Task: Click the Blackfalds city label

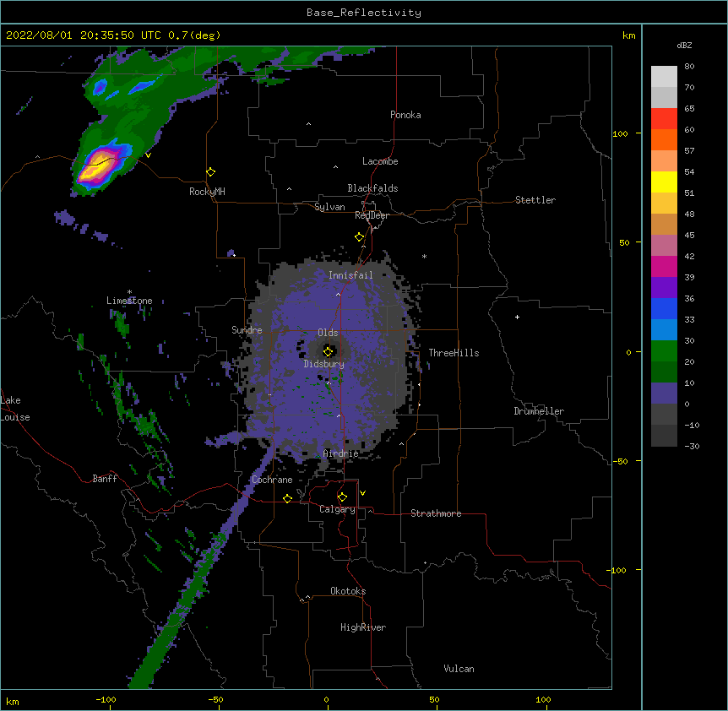Action: coord(372,188)
